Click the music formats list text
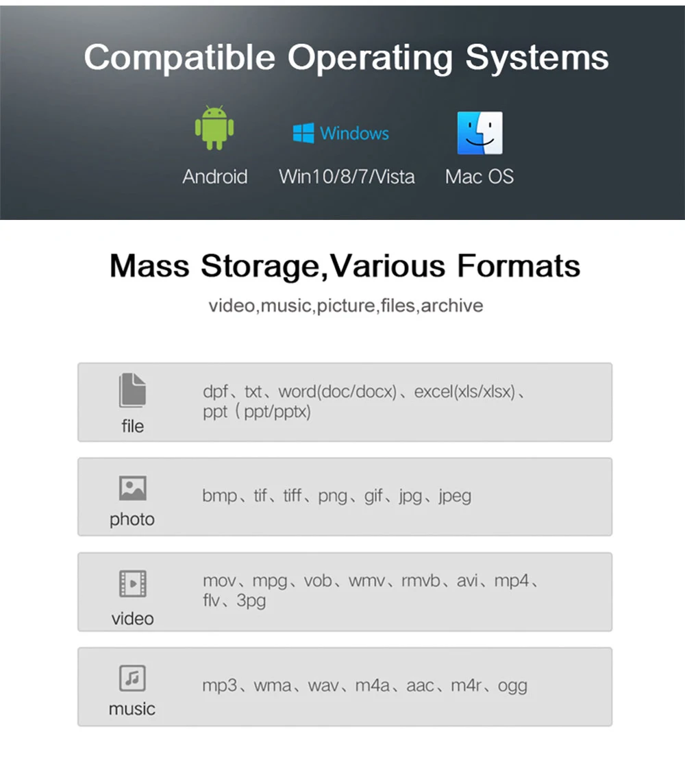The image size is (685, 784). tap(364, 686)
